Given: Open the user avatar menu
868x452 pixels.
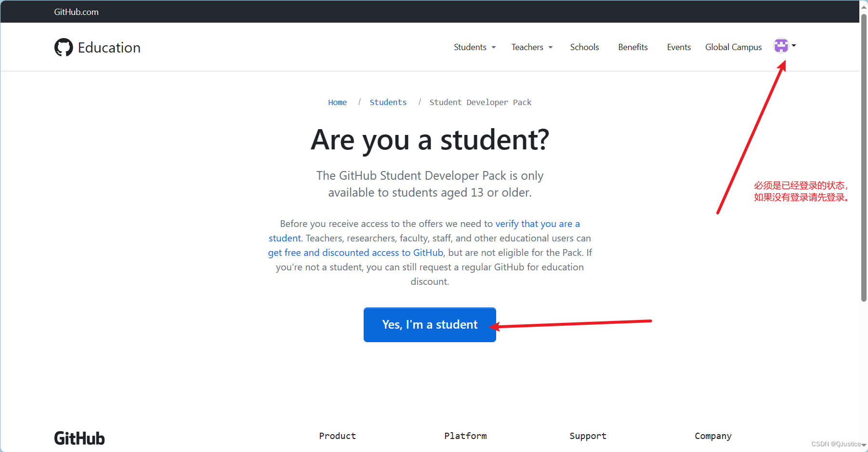Looking at the screenshot, I should coord(780,45).
